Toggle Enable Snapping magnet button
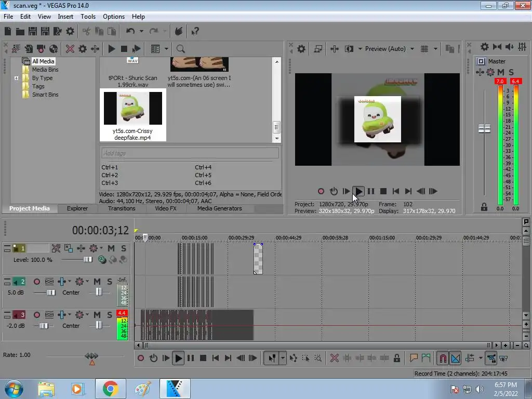The width and height of the screenshot is (532, 399). tap(443, 358)
